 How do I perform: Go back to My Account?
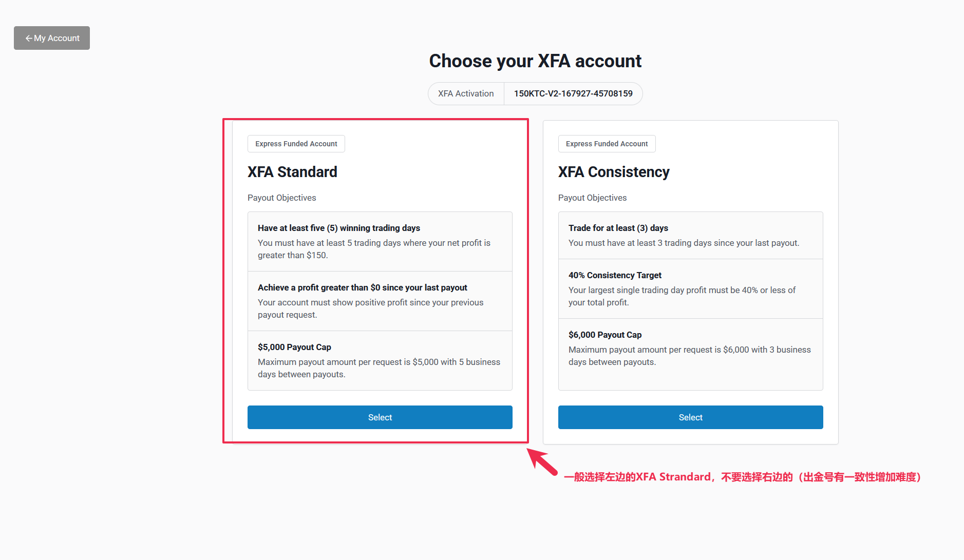pyautogui.click(x=52, y=38)
